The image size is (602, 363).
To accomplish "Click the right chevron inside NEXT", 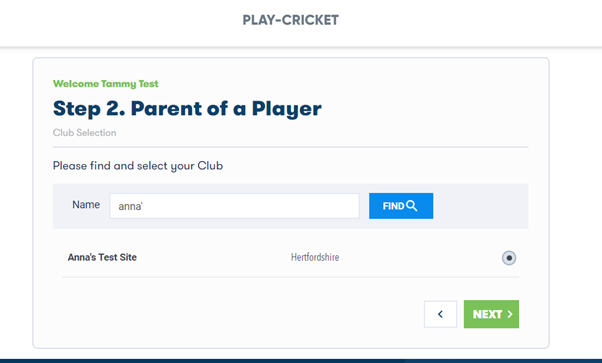I will point(510,314).
